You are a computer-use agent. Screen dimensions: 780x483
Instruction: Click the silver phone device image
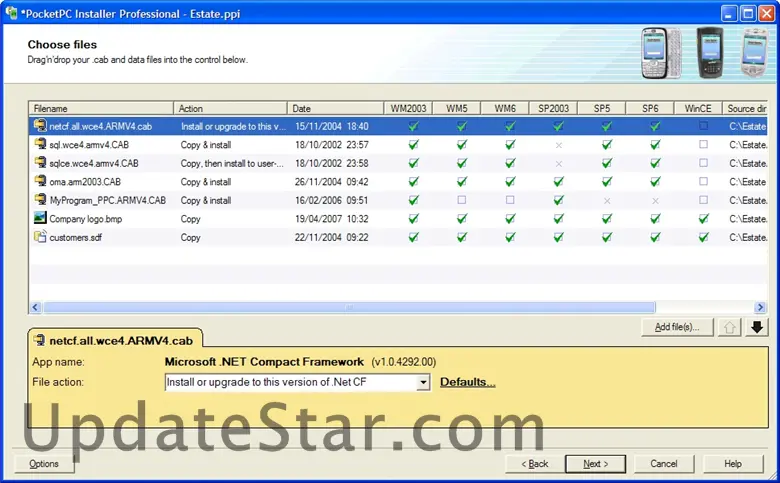point(754,53)
